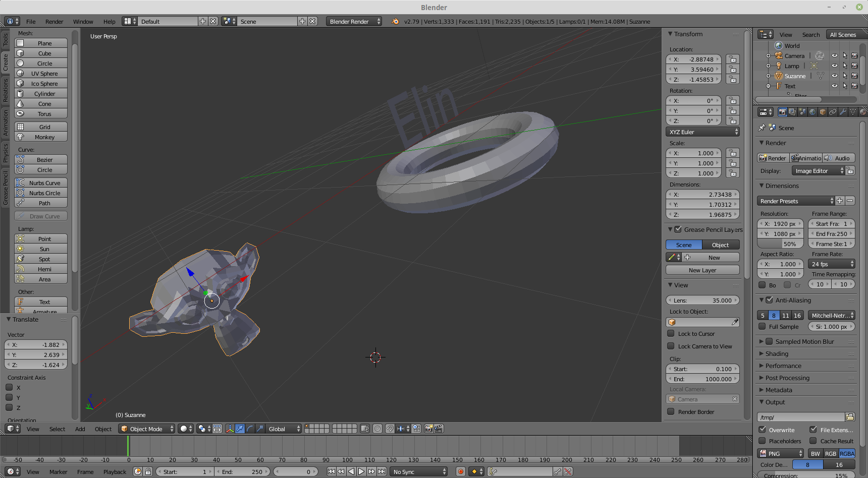Open the File menu
The height and width of the screenshot is (478, 868).
pyautogui.click(x=31, y=22)
